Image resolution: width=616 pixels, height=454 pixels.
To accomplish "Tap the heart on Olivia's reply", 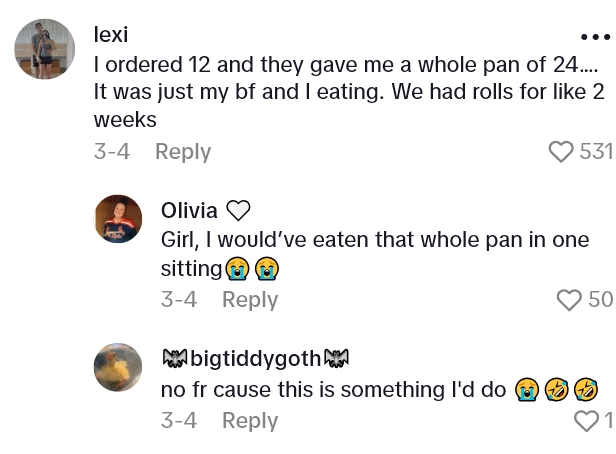I will 569,300.
